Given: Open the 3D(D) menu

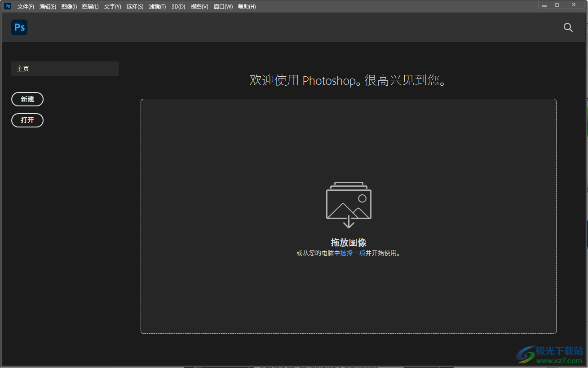Looking at the screenshot, I should (178, 6).
